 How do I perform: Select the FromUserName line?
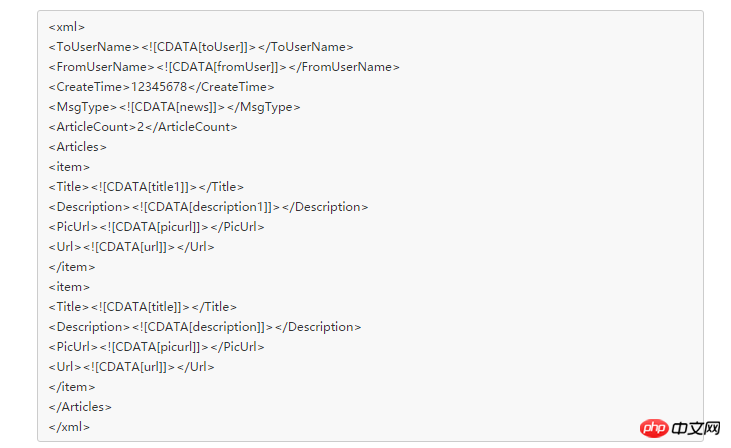click(x=223, y=67)
